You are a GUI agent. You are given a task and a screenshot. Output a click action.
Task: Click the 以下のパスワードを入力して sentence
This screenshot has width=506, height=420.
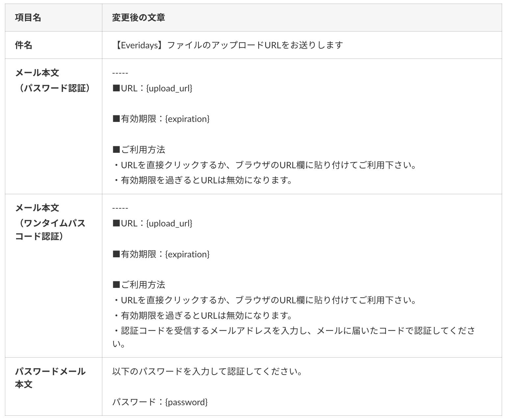(x=207, y=372)
